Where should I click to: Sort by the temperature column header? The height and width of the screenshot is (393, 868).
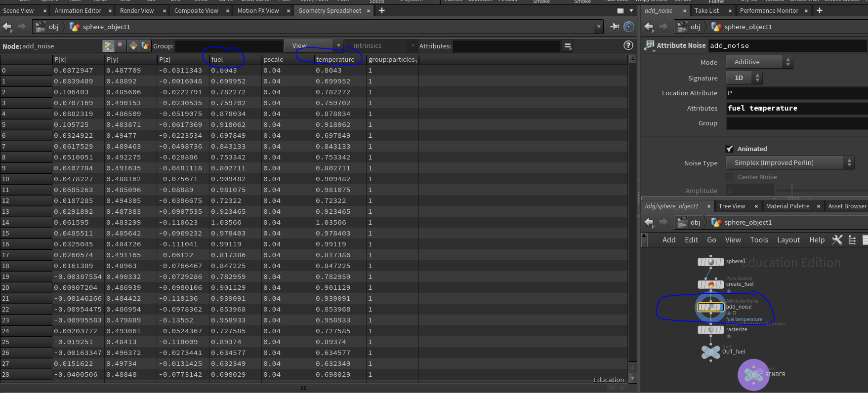tap(335, 60)
